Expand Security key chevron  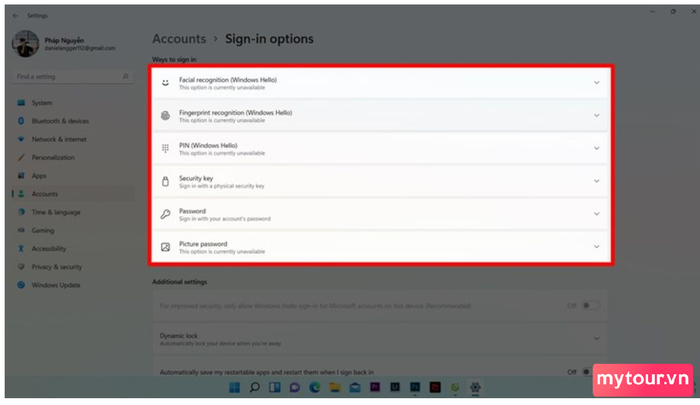596,181
